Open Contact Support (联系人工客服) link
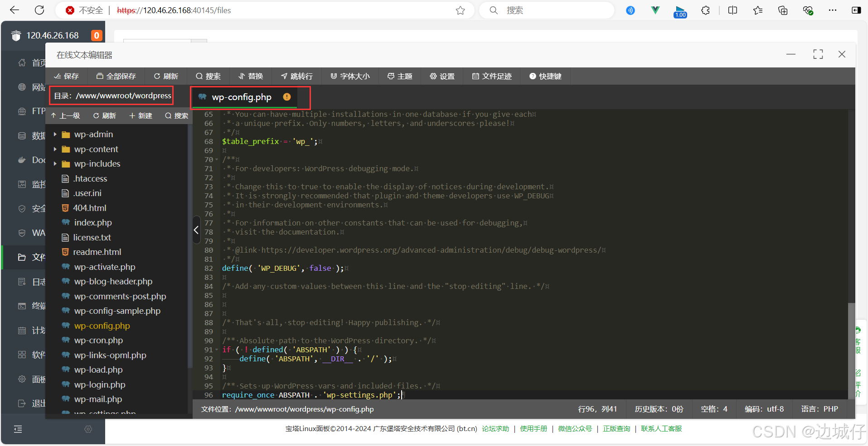Screen dimensions: 868x446 (661, 429)
